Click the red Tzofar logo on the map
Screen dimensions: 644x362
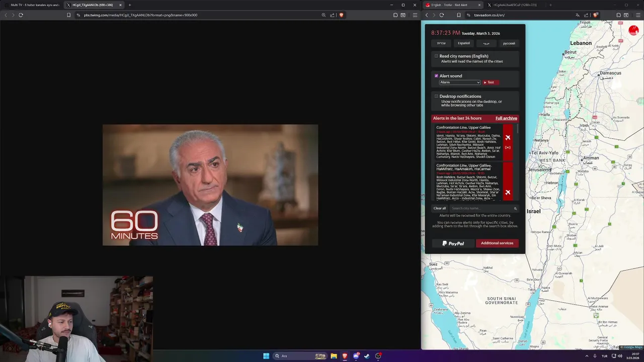pyautogui.click(x=633, y=31)
